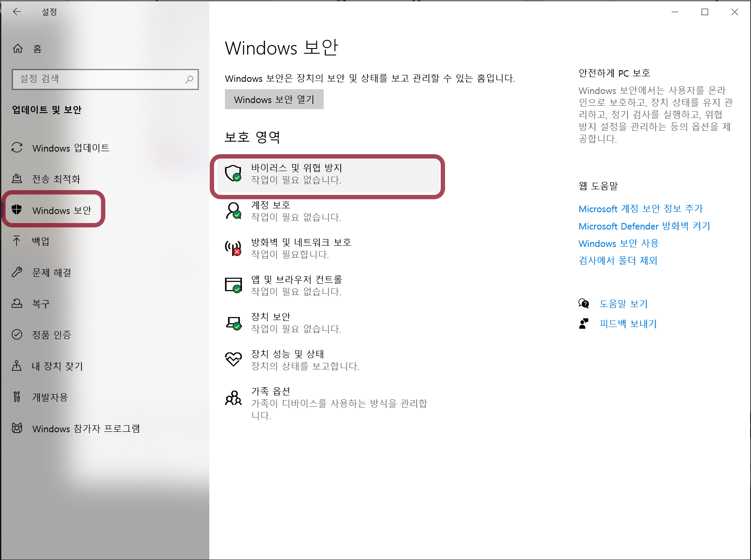Click the Windows 보안 shield sidebar icon

(17, 210)
